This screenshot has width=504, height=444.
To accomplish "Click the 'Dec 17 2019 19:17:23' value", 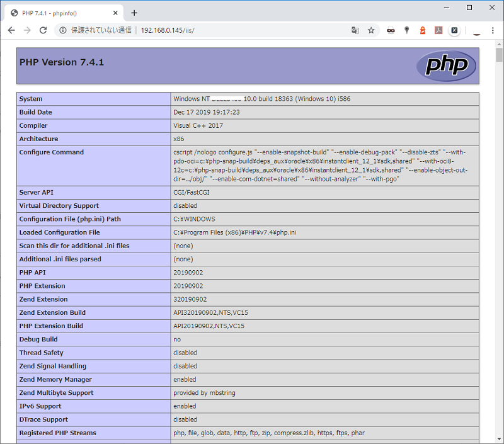I will point(207,112).
